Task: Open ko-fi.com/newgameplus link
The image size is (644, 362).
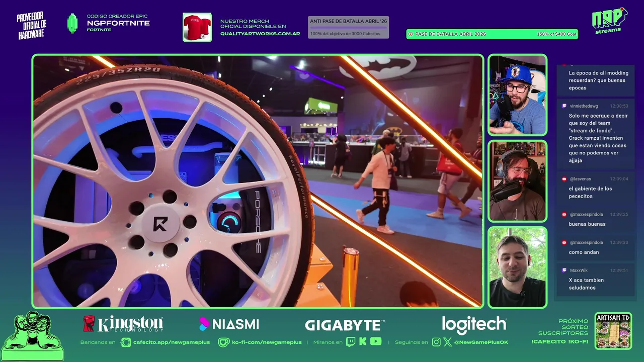Action: pos(267,342)
